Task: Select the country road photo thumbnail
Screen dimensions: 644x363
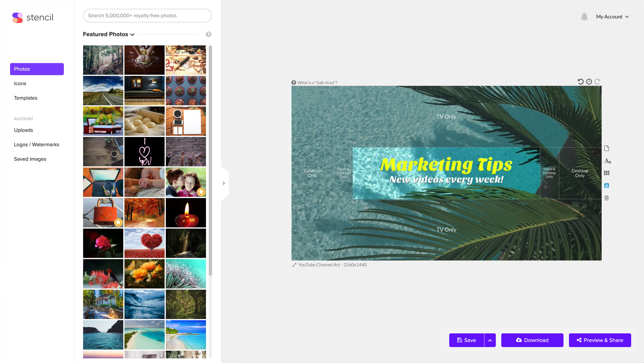Action: tap(103, 91)
